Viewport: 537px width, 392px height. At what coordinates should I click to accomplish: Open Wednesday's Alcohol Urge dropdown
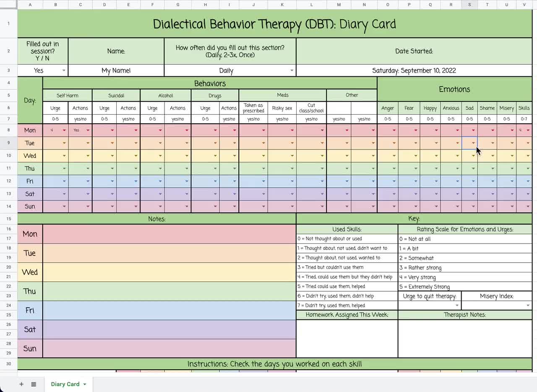(160, 155)
